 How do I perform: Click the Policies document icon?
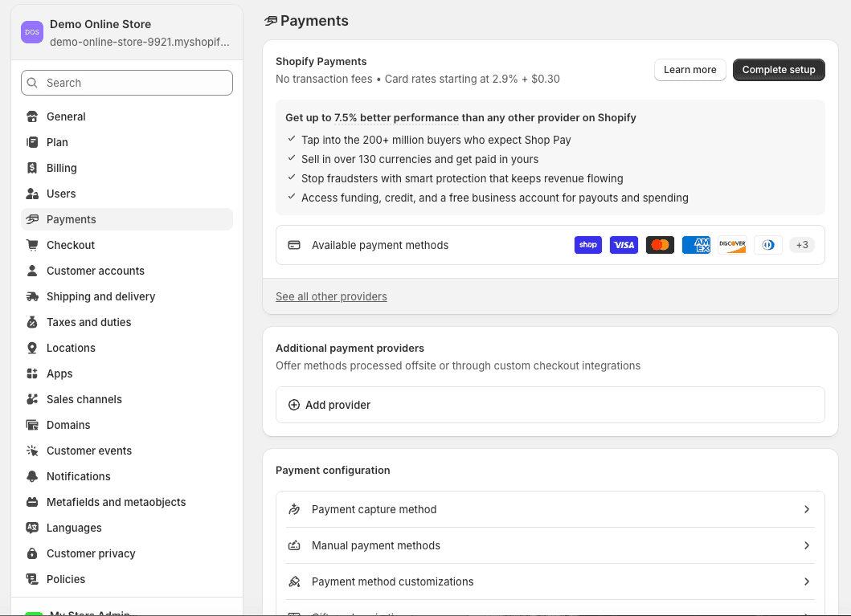32,579
